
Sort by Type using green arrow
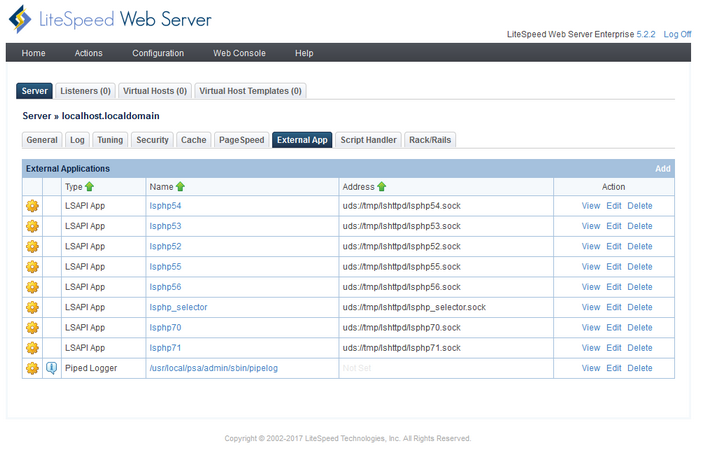pos(89,187)
